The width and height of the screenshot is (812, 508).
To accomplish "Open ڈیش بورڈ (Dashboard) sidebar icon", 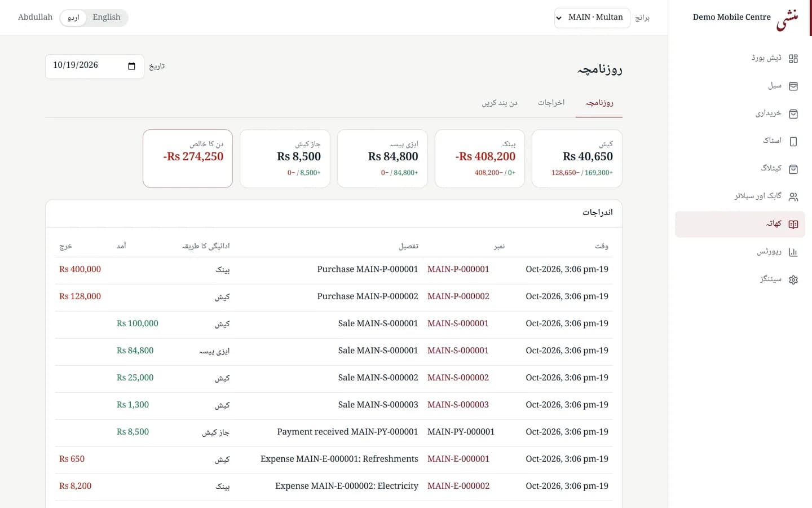I will click(x=793, y=59).
